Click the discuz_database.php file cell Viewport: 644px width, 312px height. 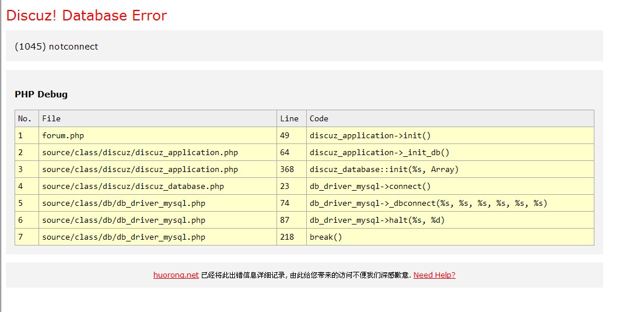click(157, 187)
